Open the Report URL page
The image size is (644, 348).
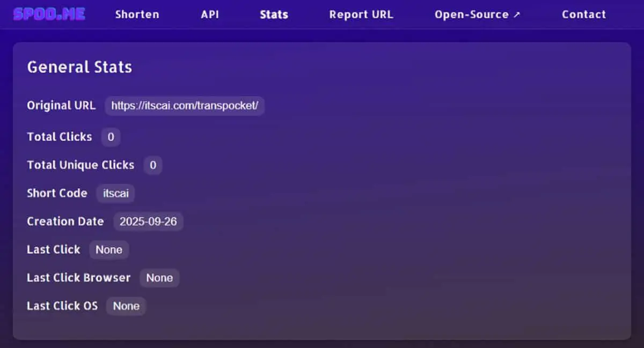point(361,14)
